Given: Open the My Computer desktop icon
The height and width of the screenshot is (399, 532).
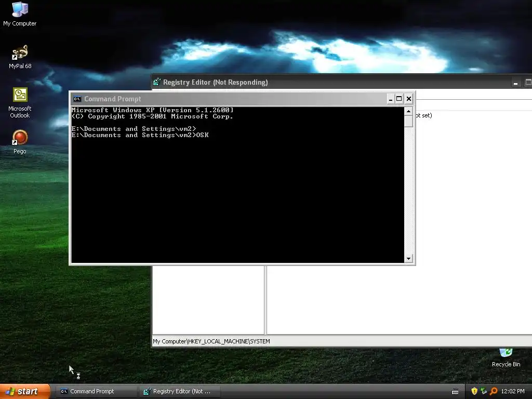Looking at the screenshot, I should coord(20,14).
